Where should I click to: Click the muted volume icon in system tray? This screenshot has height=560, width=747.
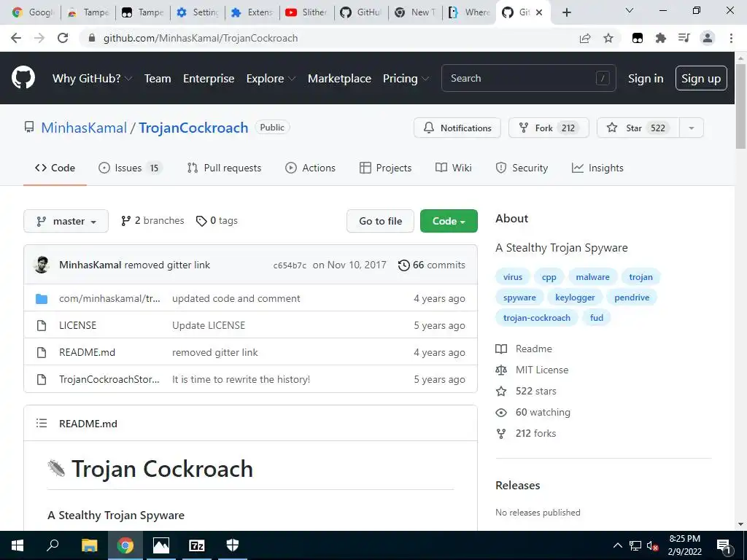click(x=652, y=545)
